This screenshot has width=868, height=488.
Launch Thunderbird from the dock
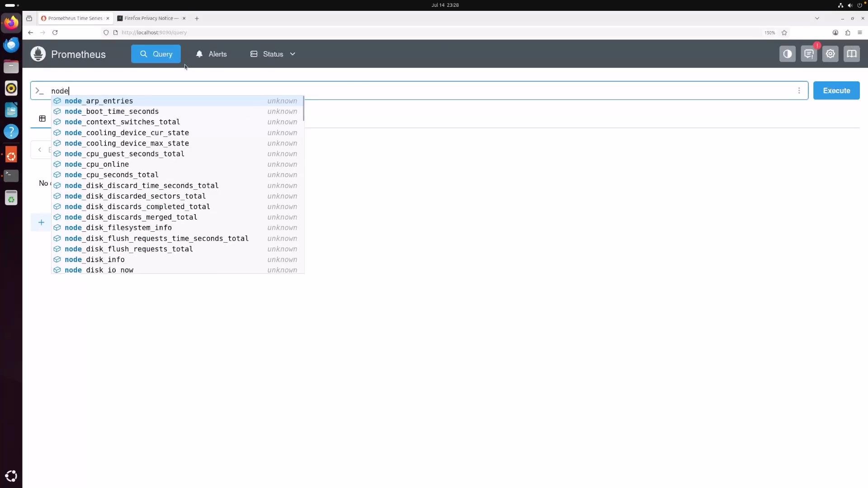11,45
